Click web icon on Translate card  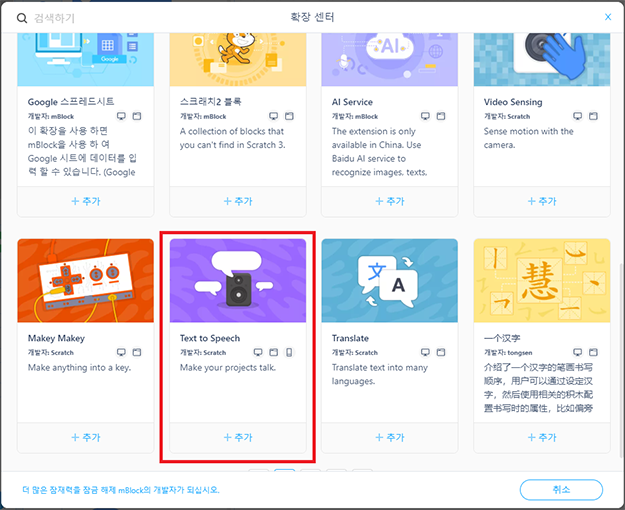[441, 352]
